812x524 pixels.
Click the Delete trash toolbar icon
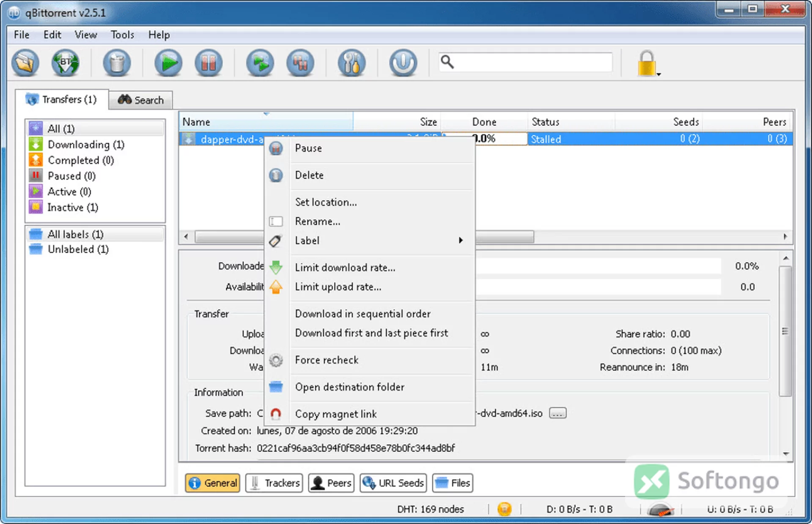[117, 63]
